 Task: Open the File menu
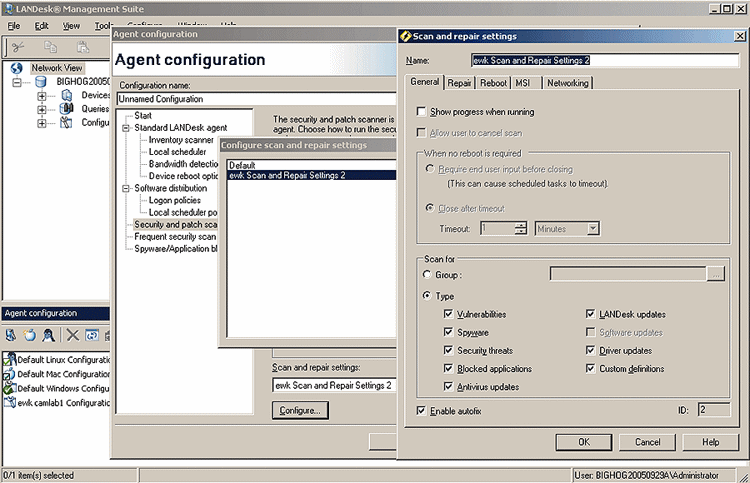pos(14,26)
